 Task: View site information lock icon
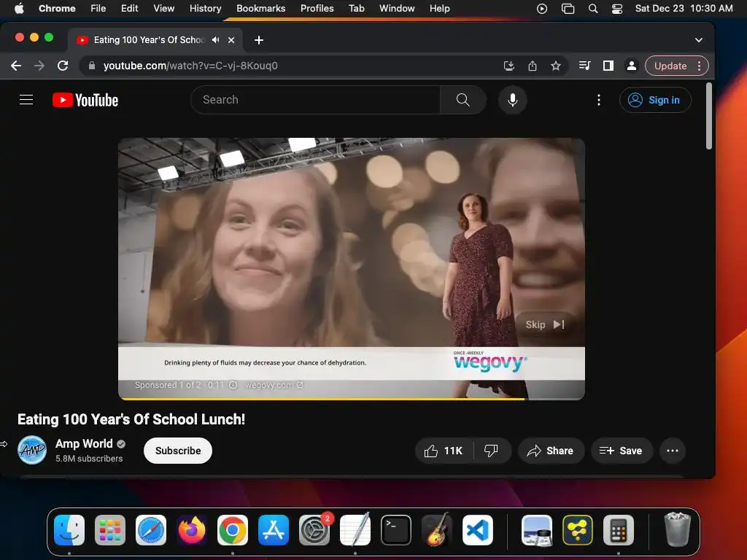92,66
